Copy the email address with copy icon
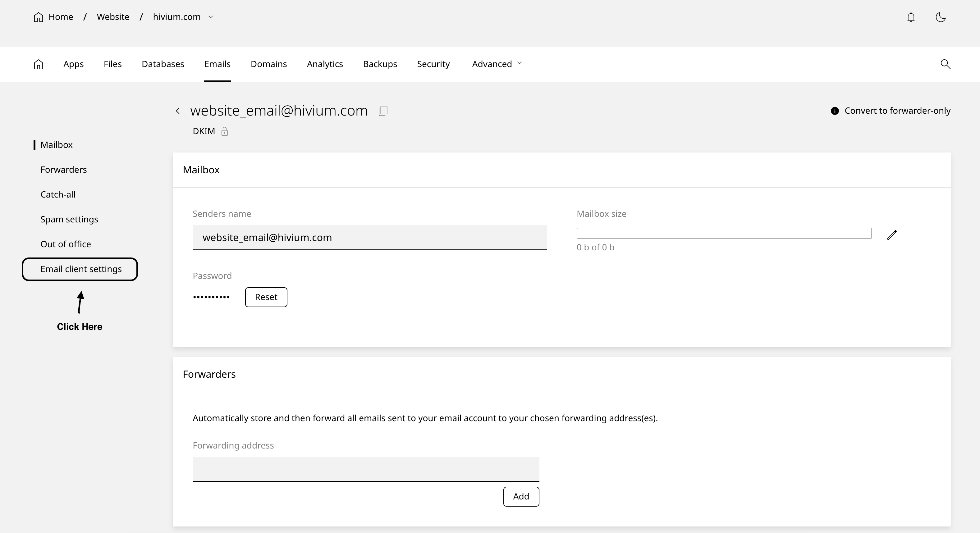Image resolution: width=980 pixels, height=533 pixels. [383, 111]
